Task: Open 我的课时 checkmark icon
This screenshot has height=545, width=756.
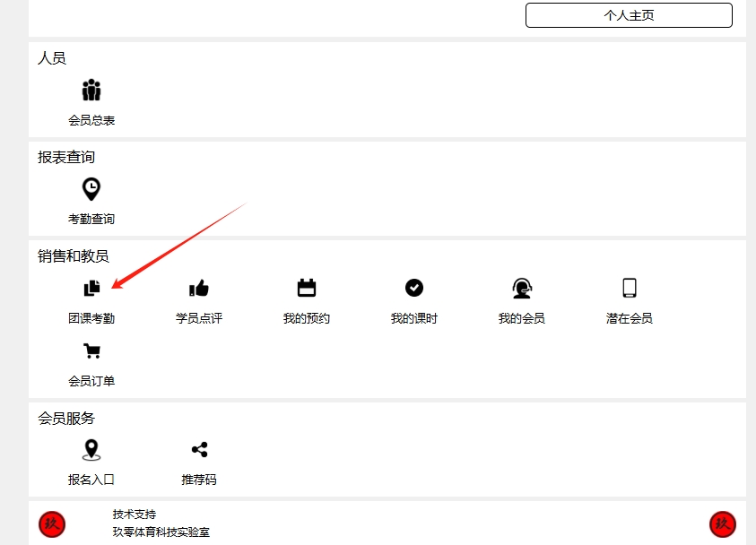Action: pyautogui.click(x=414, y=288)
